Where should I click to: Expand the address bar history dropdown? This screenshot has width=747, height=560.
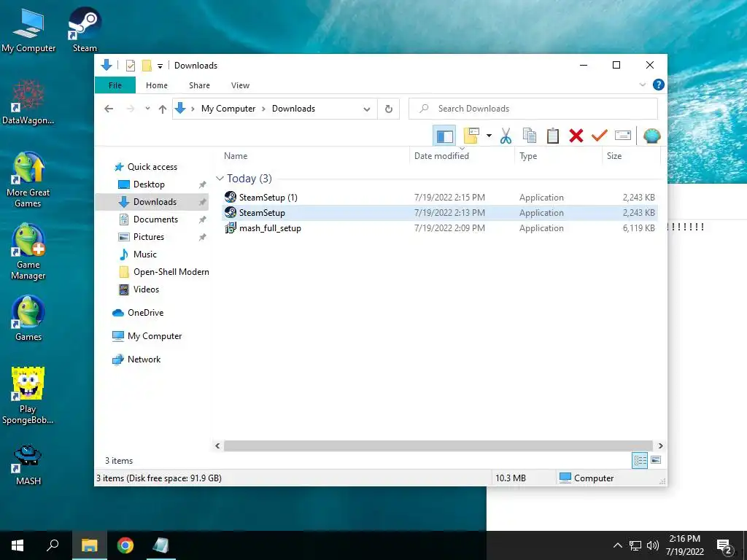366,109
